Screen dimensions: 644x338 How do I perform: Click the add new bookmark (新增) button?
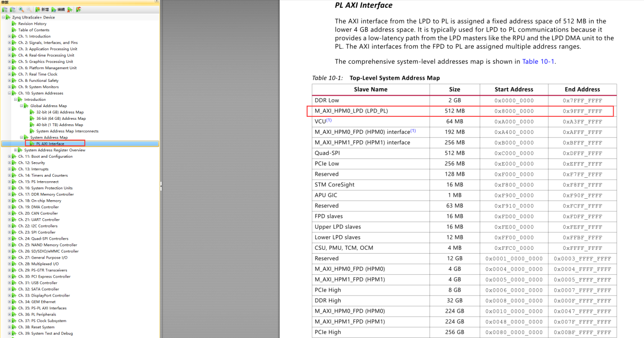[x=42, y=10]
